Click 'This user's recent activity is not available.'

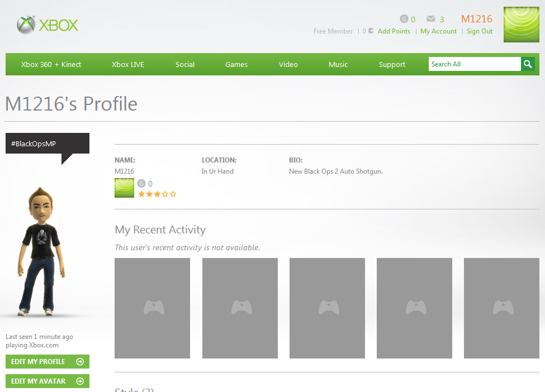pyautogui.click(x=187, y=247)
